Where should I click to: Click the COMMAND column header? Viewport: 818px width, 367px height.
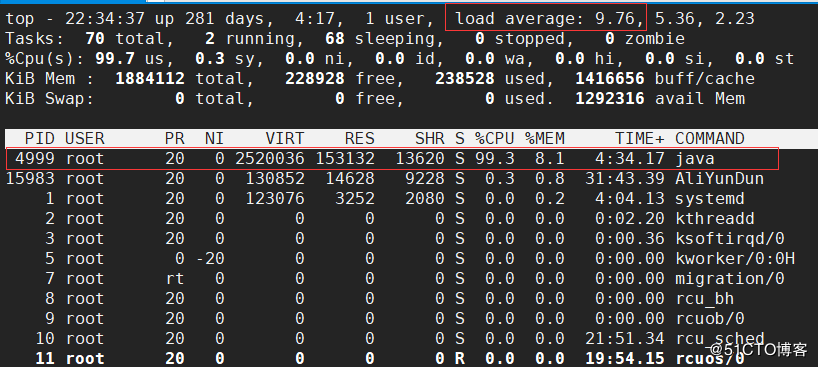[x=709, y=139]
